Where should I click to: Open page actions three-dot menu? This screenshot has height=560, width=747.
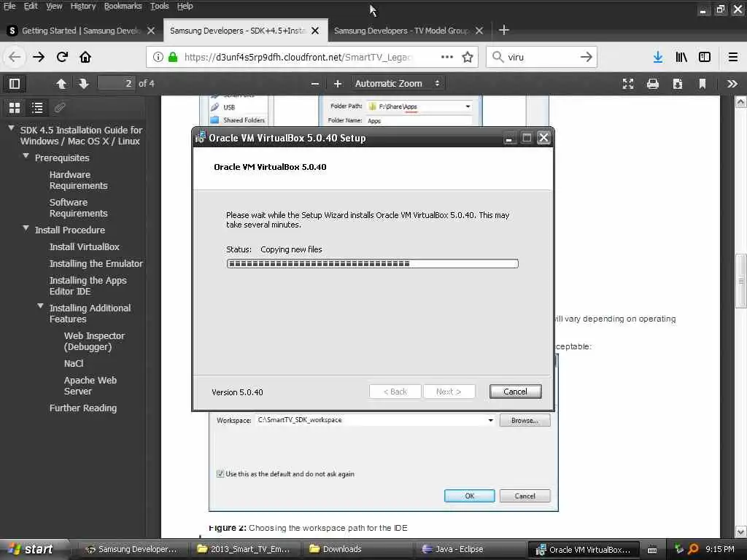pos(447,57)
